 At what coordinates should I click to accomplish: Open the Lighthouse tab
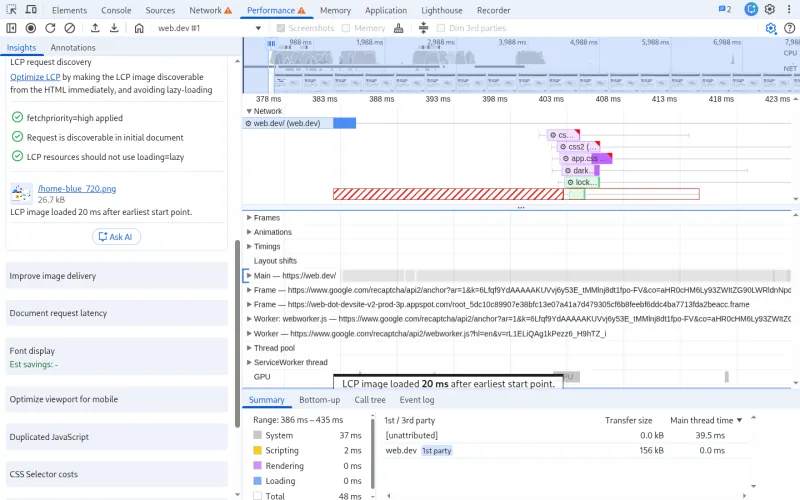pos(441,10)
